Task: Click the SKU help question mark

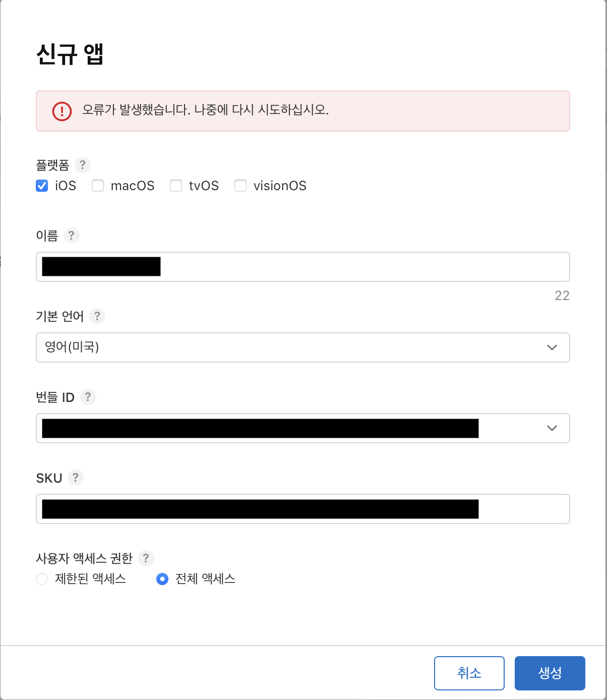Action: (x=75, y=478)
